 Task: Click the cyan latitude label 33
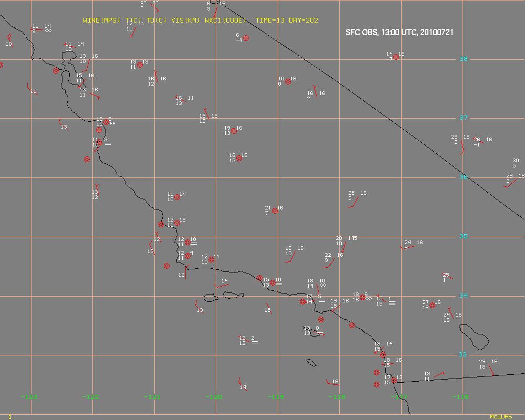point(463,355)
